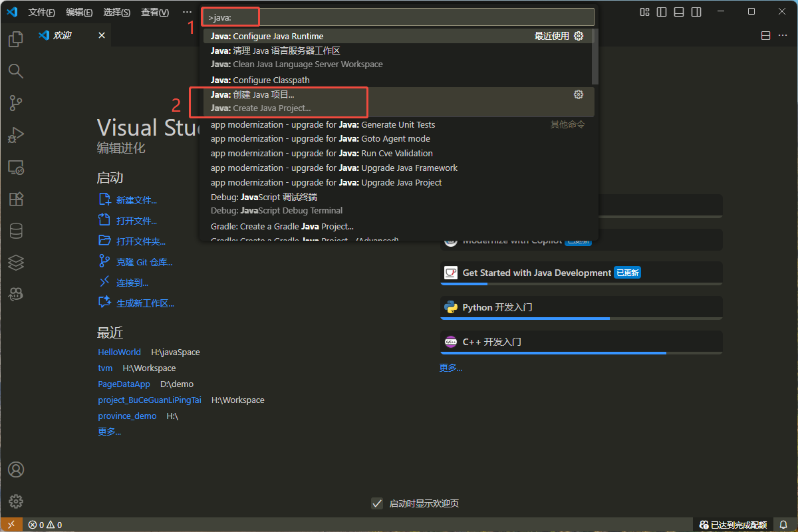Open Source Control view
Screen dimensions: 798x532
[15, 103]
